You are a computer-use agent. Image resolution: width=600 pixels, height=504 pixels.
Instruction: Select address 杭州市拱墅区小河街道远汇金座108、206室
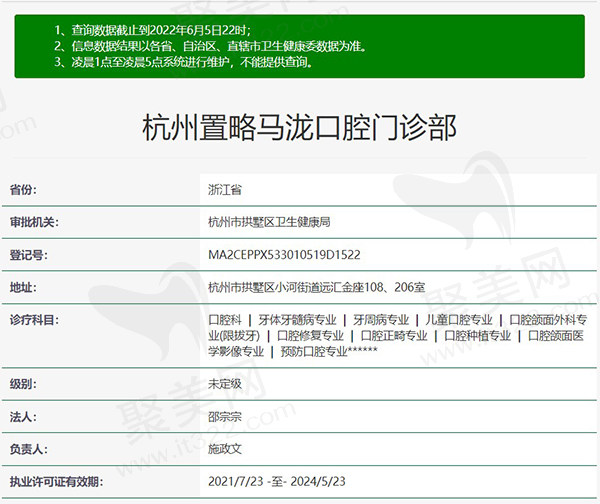[316, 287]
